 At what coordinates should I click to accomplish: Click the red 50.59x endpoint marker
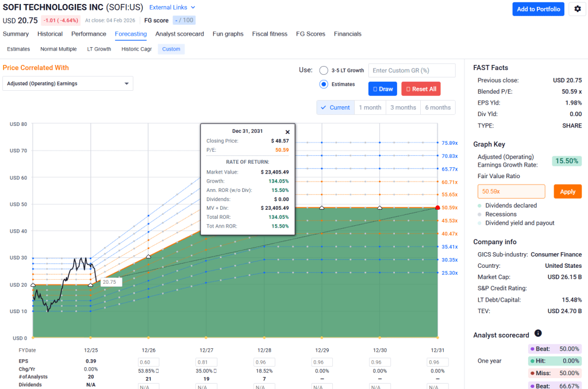438,207
